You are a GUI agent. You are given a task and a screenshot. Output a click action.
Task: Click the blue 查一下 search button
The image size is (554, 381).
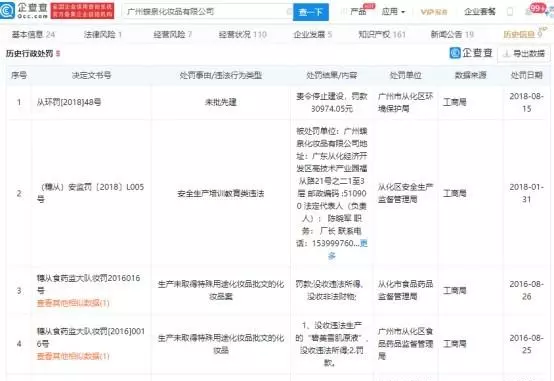(x=311, y=12)
